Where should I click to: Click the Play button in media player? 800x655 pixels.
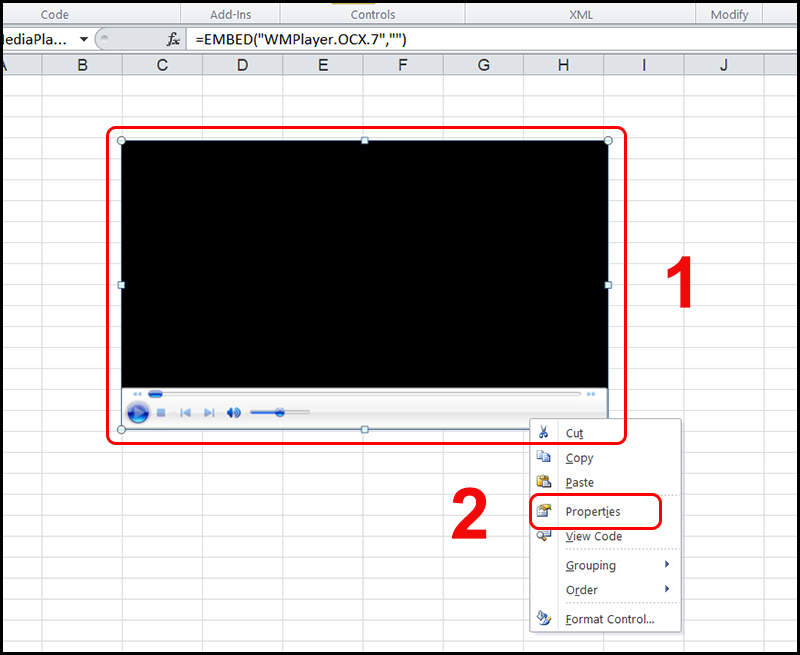tap(137, 412)
